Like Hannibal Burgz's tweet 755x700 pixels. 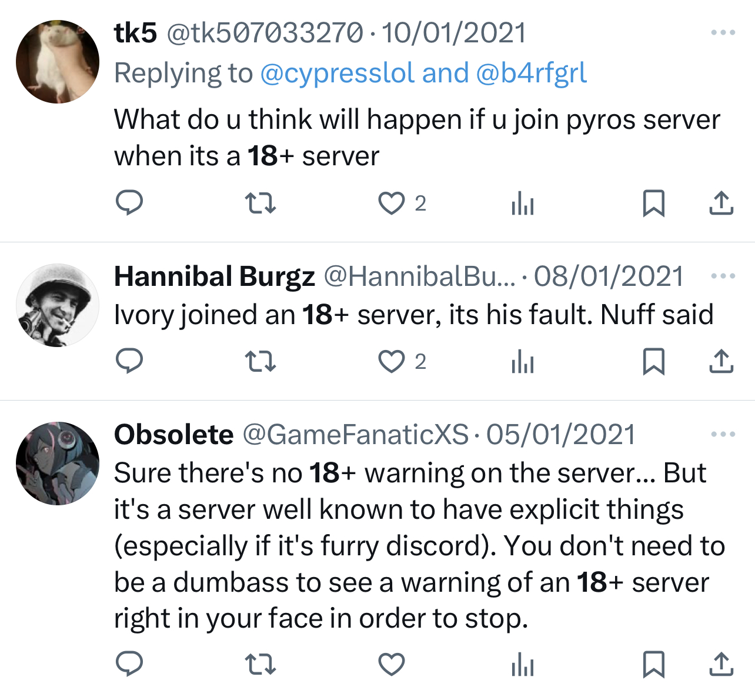(x=391, y=361)
